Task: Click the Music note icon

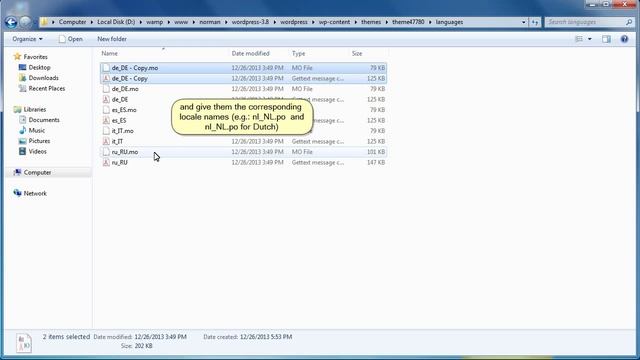Action: click(22, 130)
